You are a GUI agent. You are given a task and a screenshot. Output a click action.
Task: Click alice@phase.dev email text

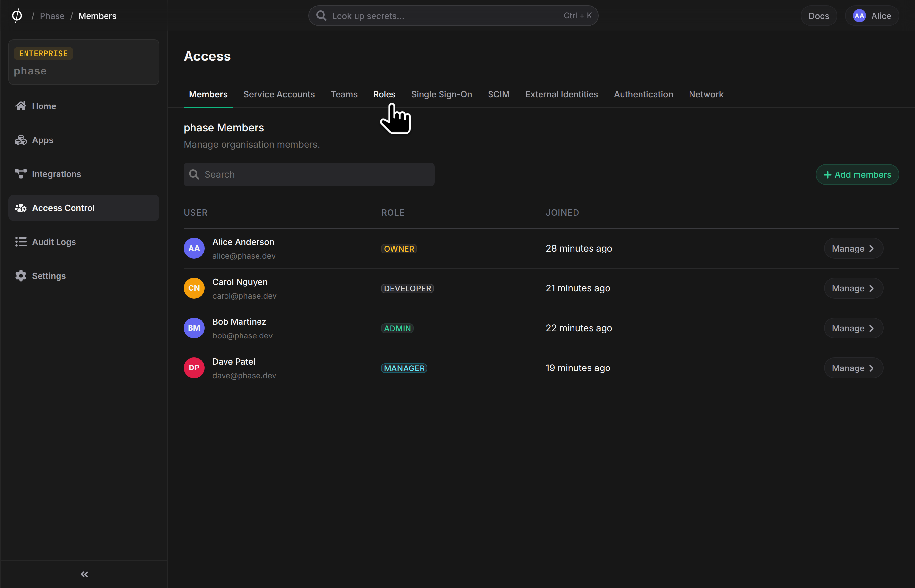244,256
